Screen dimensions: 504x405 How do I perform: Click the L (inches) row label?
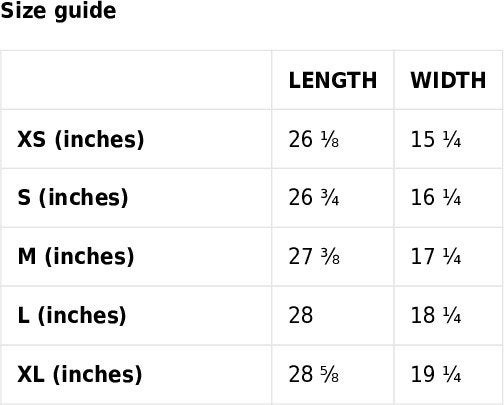tap(72, 315)
